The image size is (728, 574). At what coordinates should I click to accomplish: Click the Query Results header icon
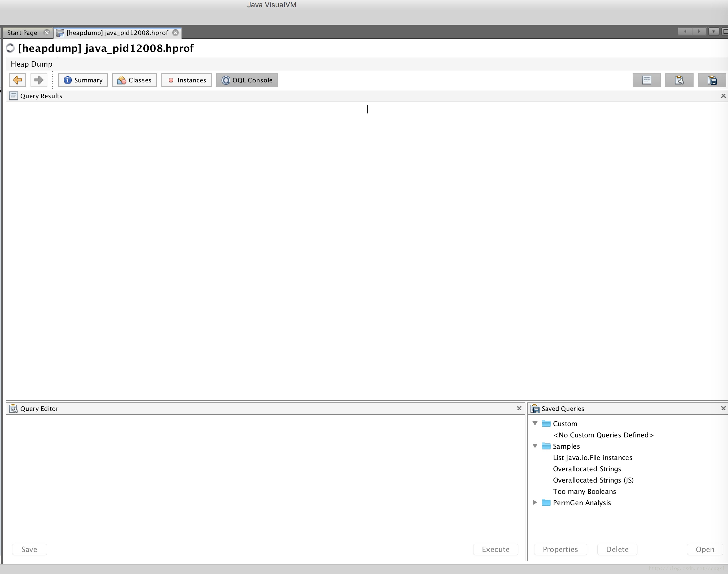point(14,96)
